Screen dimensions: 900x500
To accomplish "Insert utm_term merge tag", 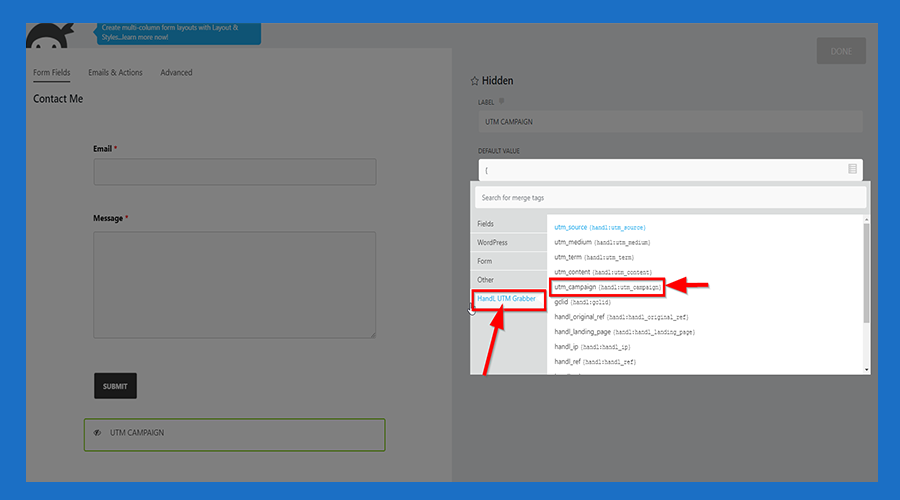I will click(594, 257).
